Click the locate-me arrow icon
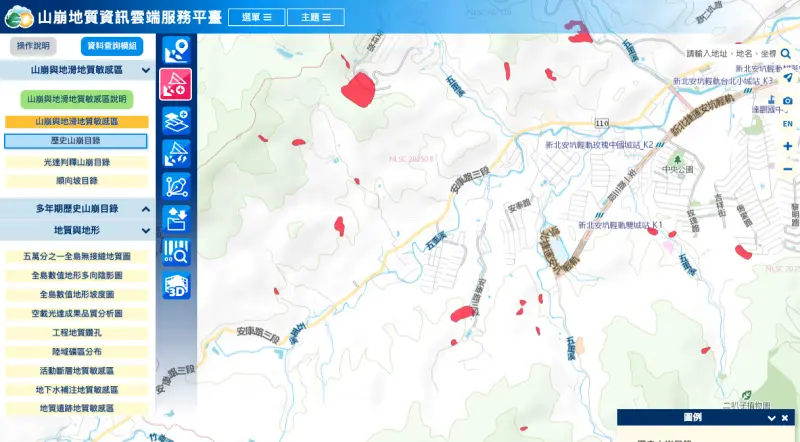This screenshot has width=800, height=442. click(x=788, y=78)
